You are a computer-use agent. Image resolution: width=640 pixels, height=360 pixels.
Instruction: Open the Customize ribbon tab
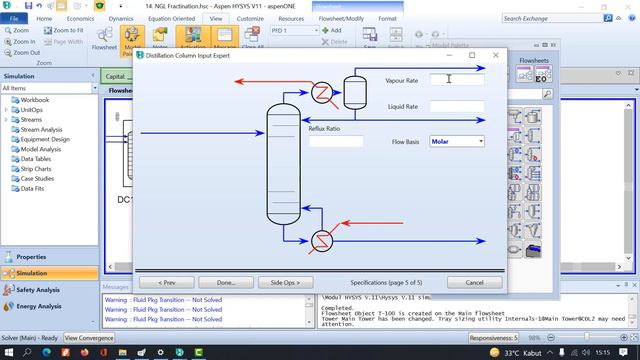coord(250,19)
